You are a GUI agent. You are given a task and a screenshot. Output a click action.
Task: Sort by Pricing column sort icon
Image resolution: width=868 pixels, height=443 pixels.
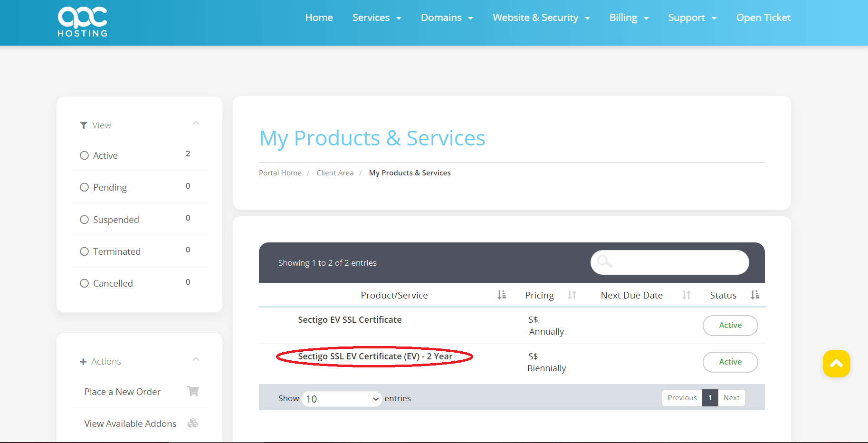pyautogui.click(x=572, y=295)
